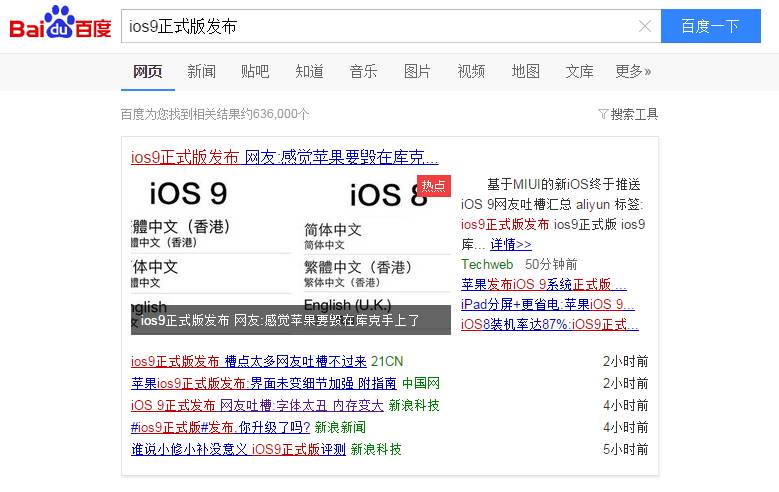Expand the 更多» menu
This screenshot has width=779, height=492.
[633, 72]
